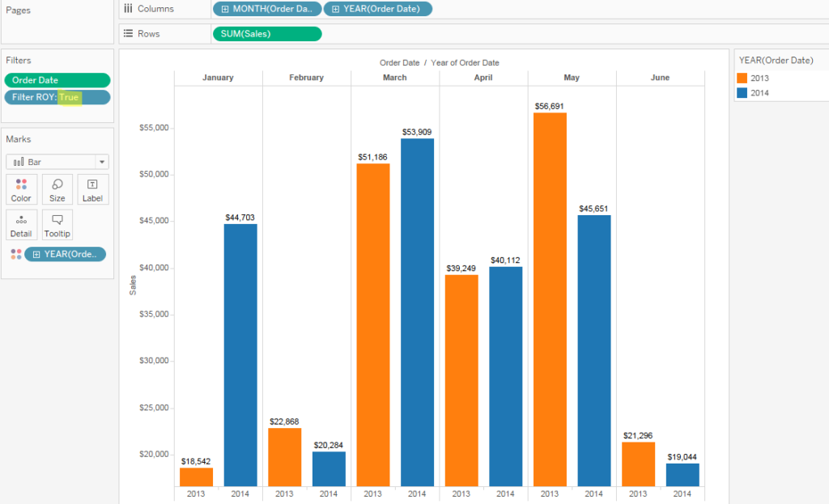This screenshot has height=504, width=829.
Task: Click the 2013 legend label
Action: (x=759, y=78)
